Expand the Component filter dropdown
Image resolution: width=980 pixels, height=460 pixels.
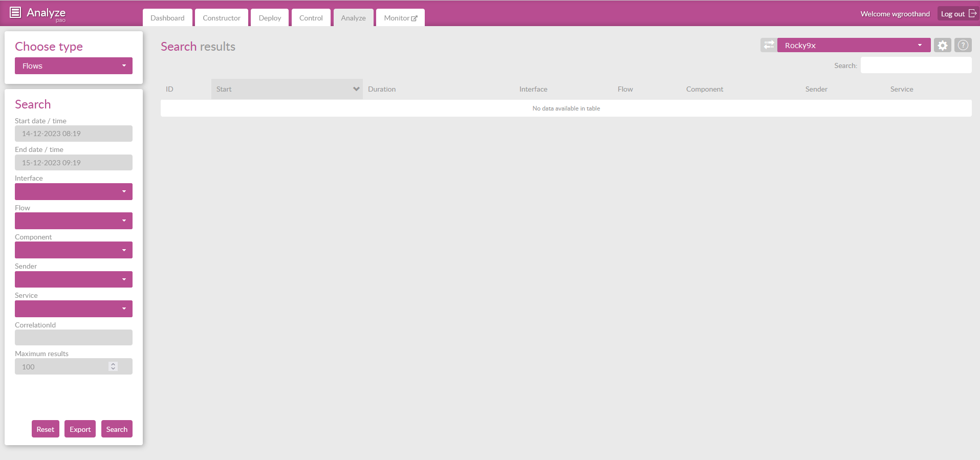74,250
